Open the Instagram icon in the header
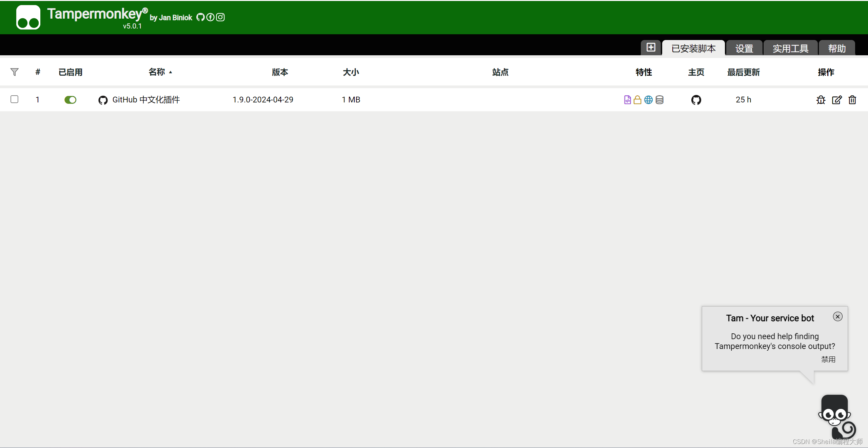Screen dimensions: 868x448 (220, 17)
